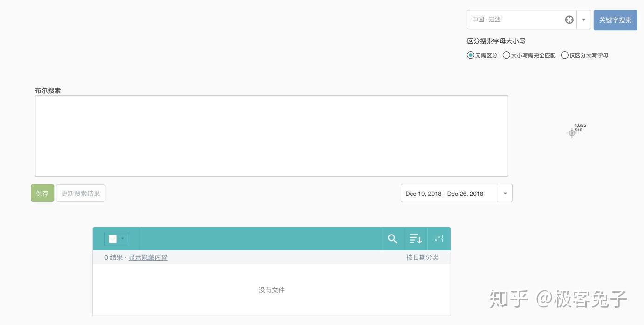
Task: Open search in the results toolbar
Action: point(392,239)
